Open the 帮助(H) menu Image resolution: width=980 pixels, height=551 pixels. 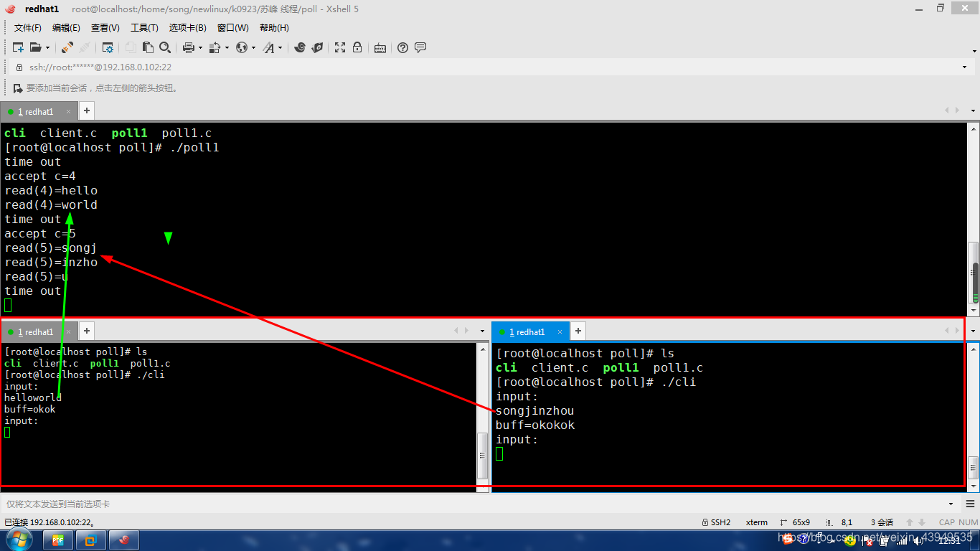point(274,28)
